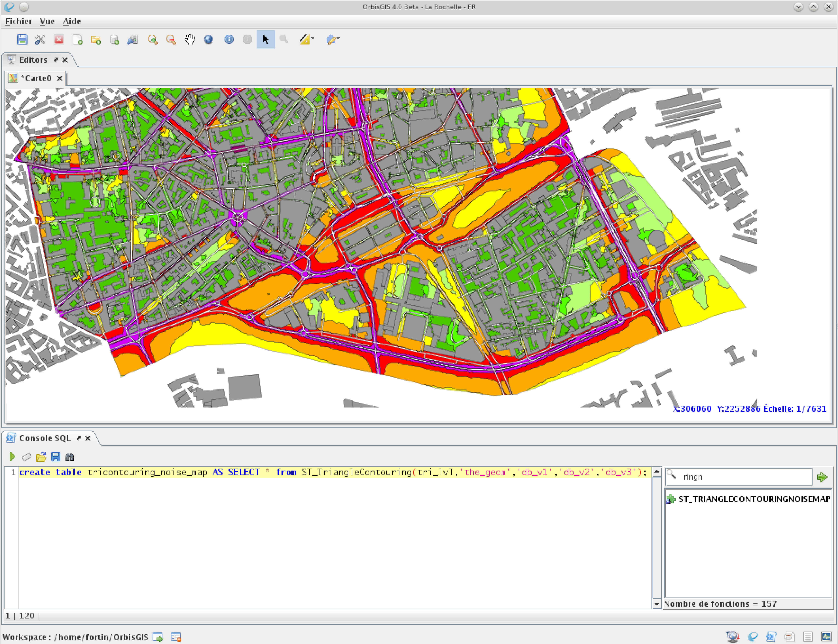Image resolution: width=838 pixels, height=644 pixels.
Task: Click the activity monitor pulse icon in status bar
Action: click(826, 637)
